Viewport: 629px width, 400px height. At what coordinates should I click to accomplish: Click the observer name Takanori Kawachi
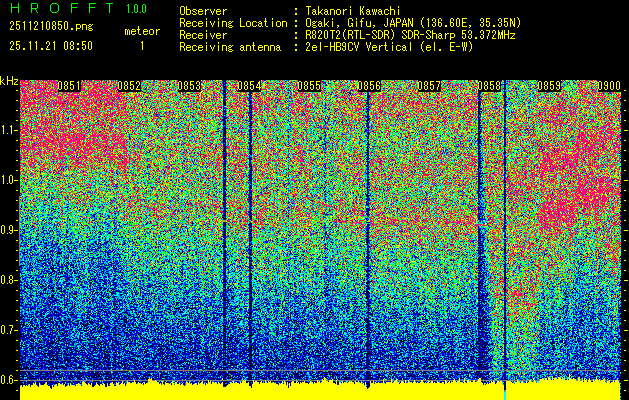coord(352,10)
